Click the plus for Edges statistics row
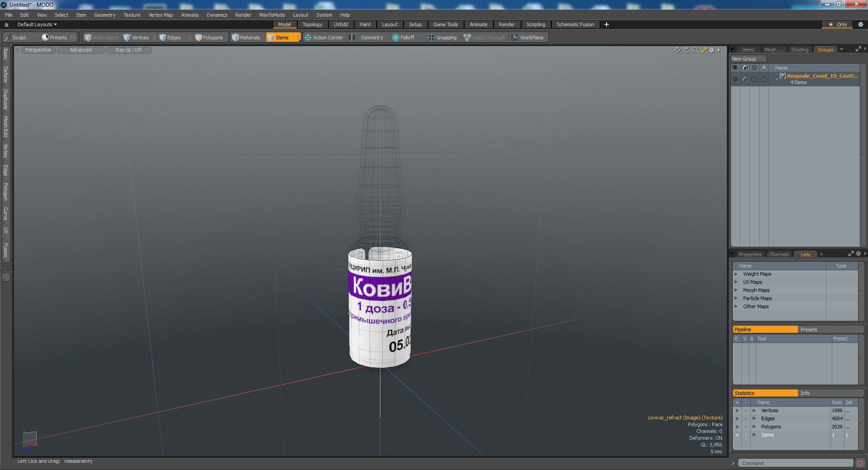This screenshot has height=470, width=868. click(737, 418)
